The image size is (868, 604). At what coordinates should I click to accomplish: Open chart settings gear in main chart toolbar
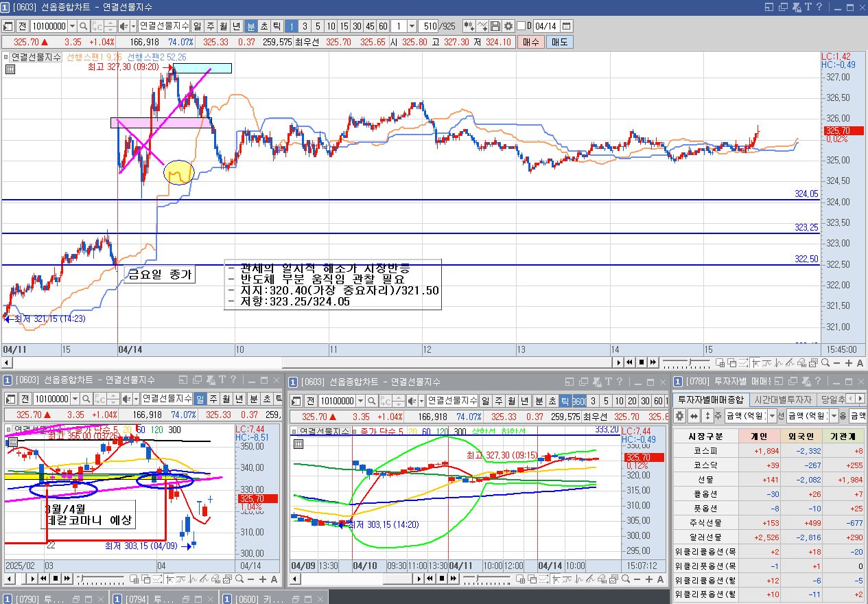[x=508, y=26]
